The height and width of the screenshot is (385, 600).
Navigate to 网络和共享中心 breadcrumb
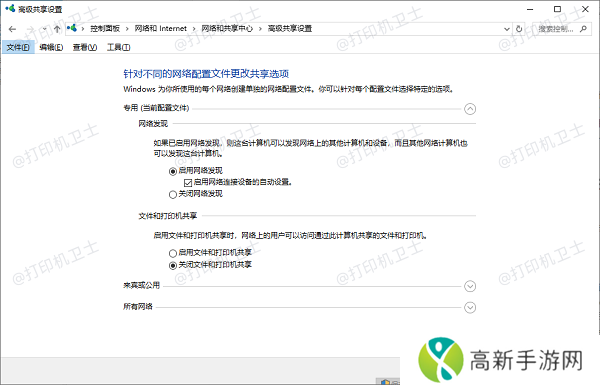[227, 29]
